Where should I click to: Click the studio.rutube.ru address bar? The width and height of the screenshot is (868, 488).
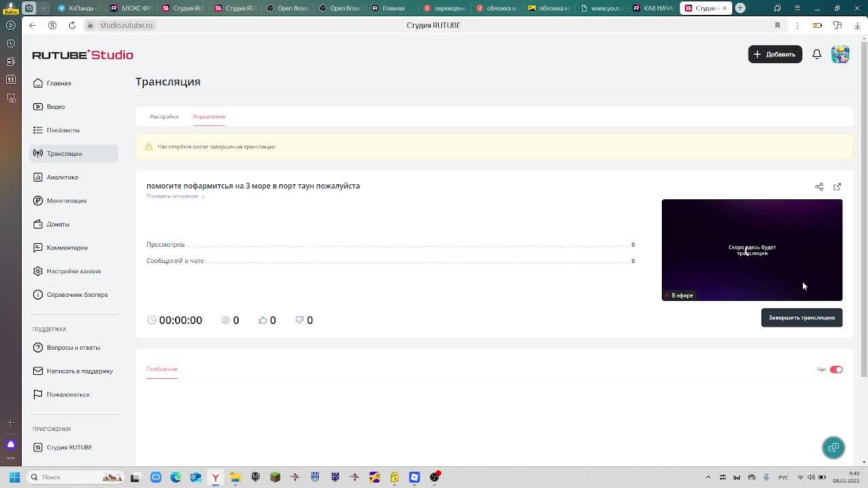point(126,25)
